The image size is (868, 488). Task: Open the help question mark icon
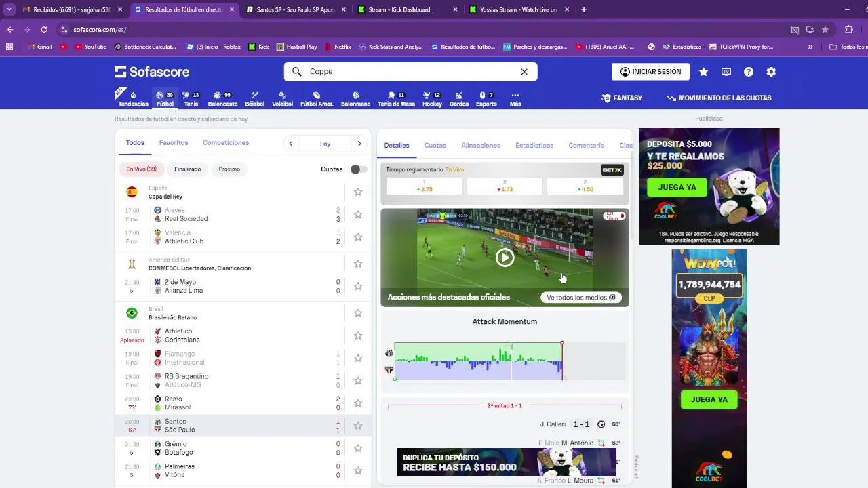click(749, 72)
